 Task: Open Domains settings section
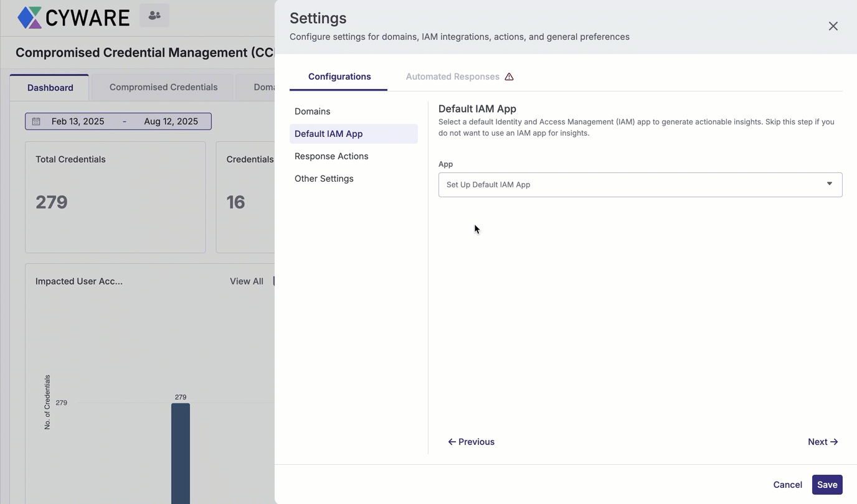[x=313, y=111]
